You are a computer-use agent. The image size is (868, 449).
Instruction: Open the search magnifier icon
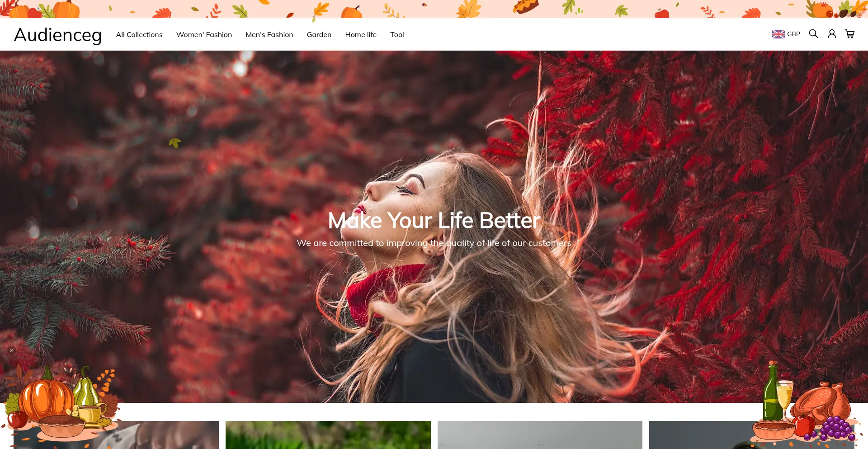813,34
